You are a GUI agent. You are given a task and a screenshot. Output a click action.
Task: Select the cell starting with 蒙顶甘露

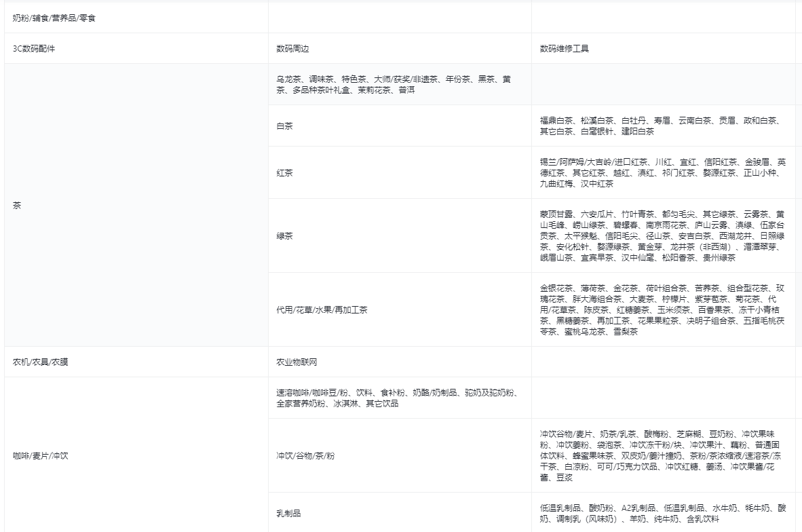tap(662, 235)
